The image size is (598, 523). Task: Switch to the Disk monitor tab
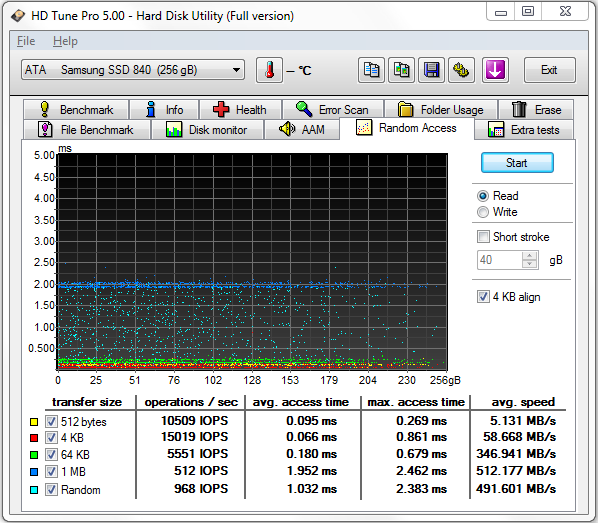(207, 130)
